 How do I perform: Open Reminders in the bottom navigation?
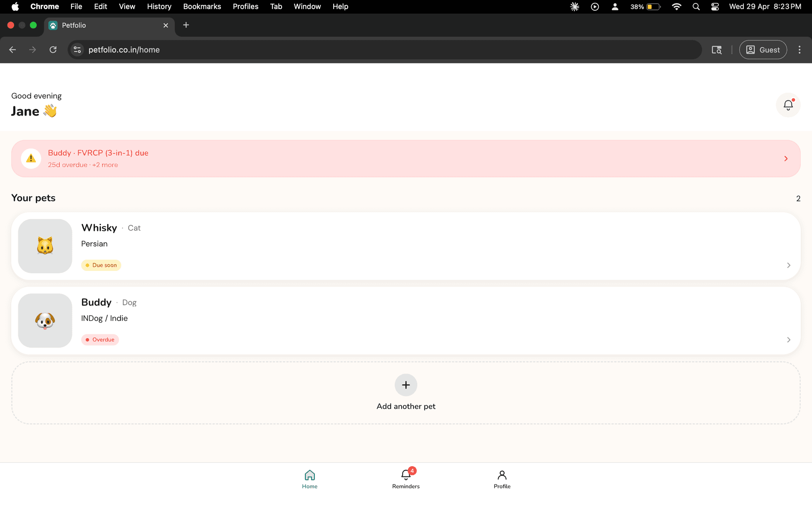(x=406, y=479)
